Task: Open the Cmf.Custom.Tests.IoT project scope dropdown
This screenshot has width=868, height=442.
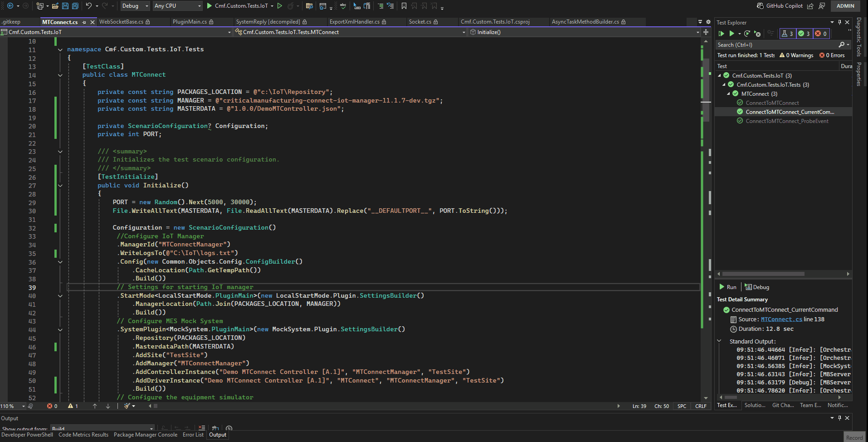Action: click(x=117, y=32)
